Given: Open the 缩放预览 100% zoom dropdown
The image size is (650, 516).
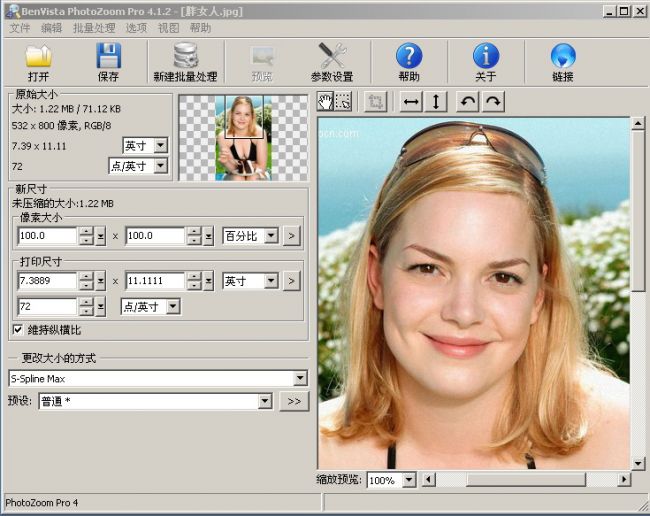Looking at the screenshot, I should [408, 481].
